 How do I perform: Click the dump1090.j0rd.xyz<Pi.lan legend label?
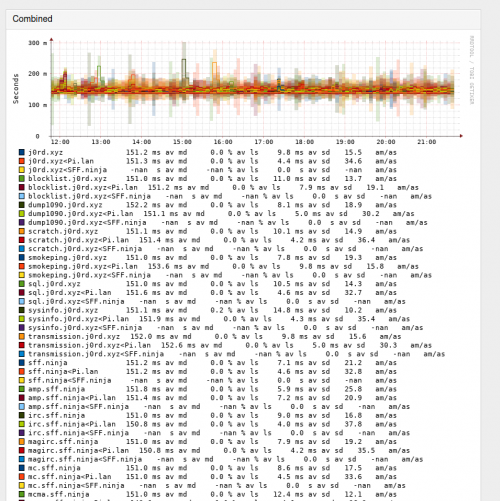(81, 214)
